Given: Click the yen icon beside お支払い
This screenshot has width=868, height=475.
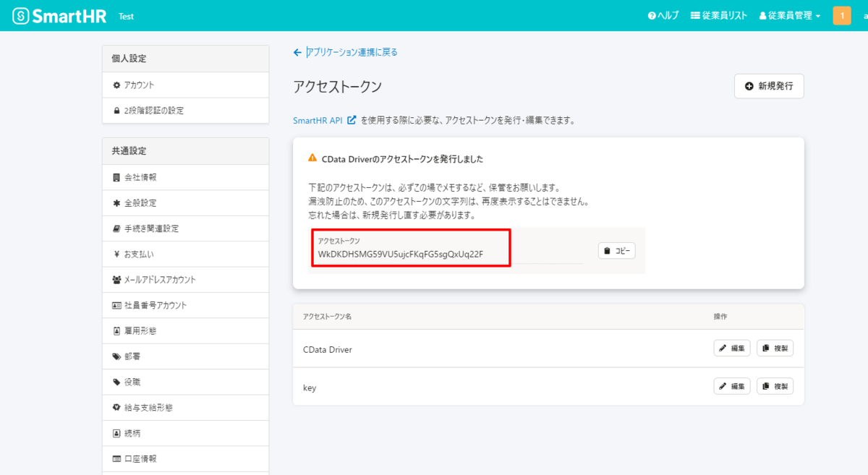Looking at the screenshot, I should tap(116, 254).
